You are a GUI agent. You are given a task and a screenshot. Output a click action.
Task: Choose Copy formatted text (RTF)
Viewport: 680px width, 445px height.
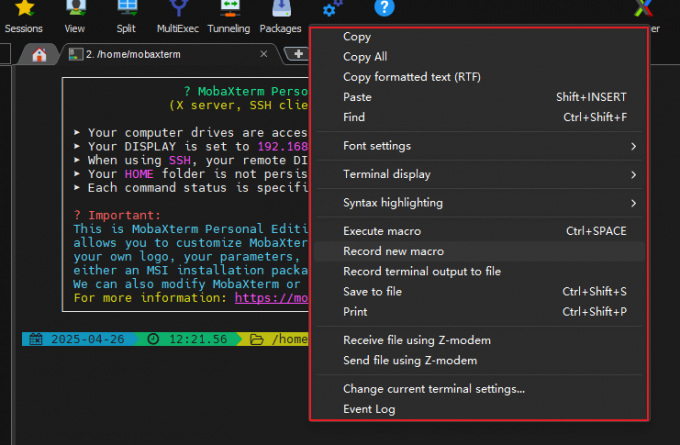(x=479, y=77)
